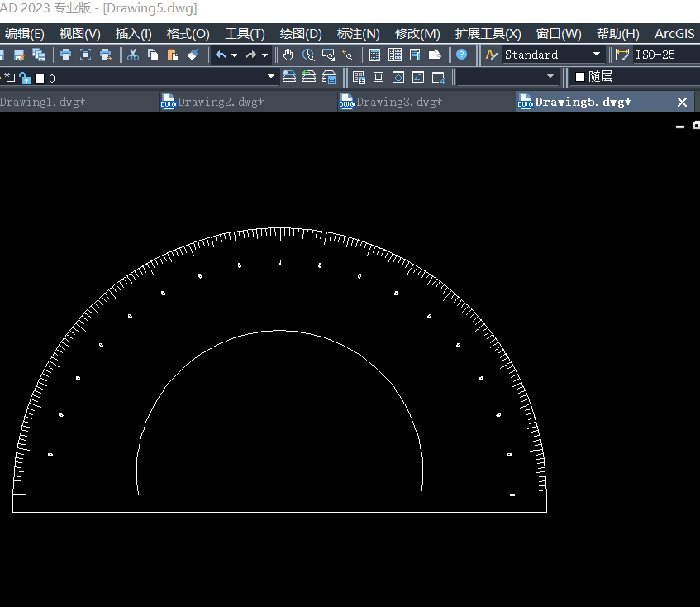
Task: Open the Standard text style dropdown
Action: [597, 54]
